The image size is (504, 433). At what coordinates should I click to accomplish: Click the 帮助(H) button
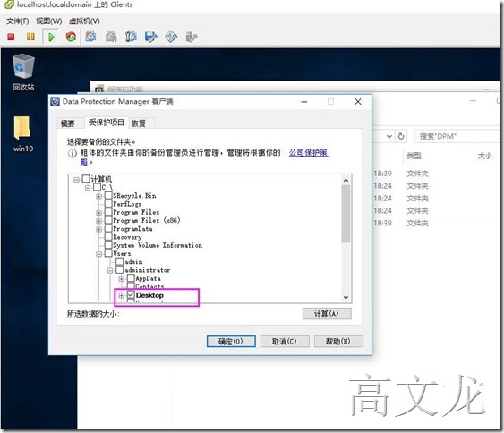pos(338,341)
